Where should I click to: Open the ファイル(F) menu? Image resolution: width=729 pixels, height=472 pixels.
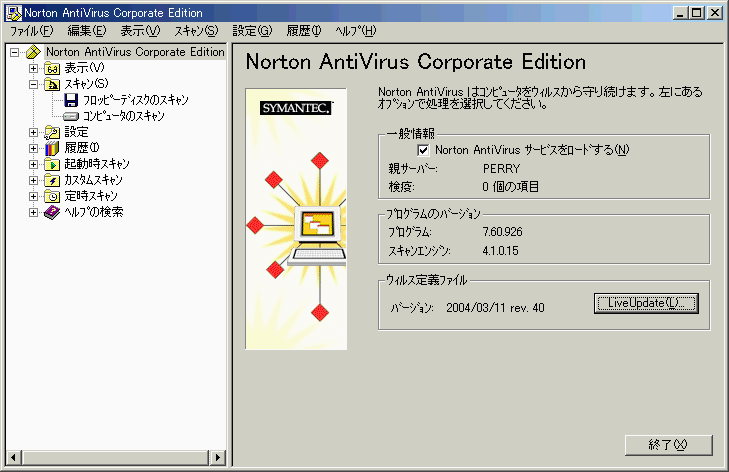(x=32, y=31)
